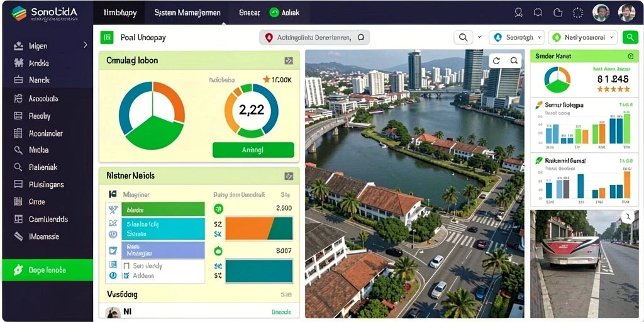Open the chat bubble icon in top bar

(x=538, y=13)
